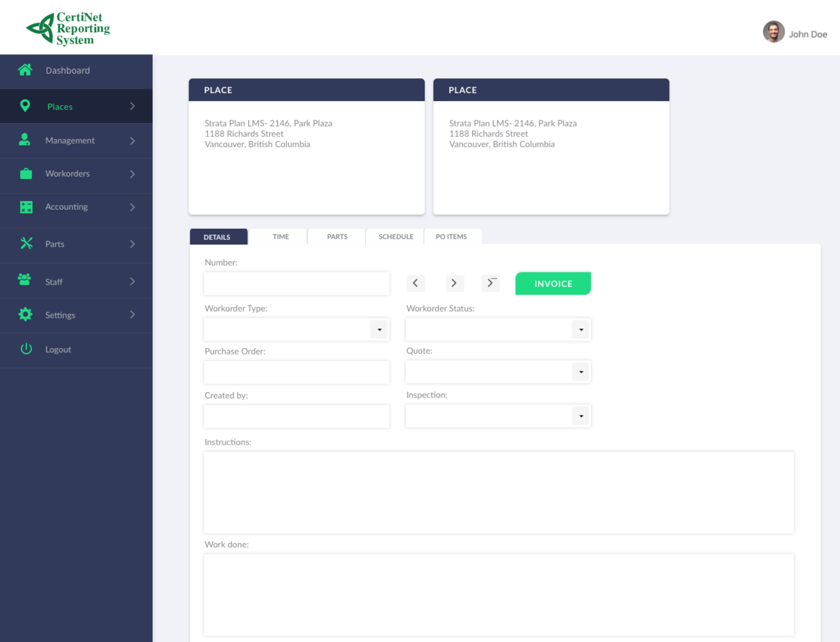Open the SCHEDULE tab

[x=395, y=236]
